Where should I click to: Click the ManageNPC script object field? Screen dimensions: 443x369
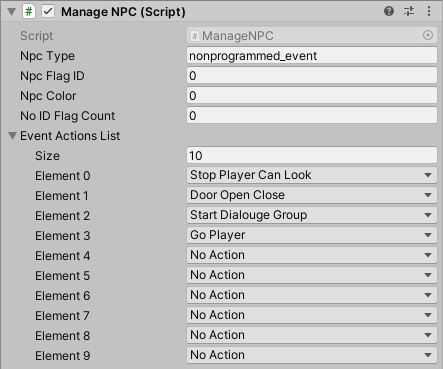312,36
